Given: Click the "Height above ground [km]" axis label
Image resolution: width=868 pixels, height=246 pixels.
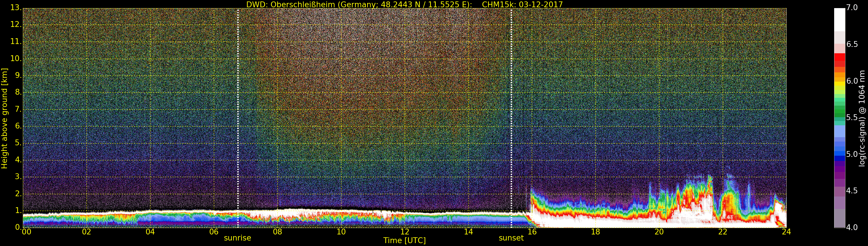Looking at the screenshot, I should (4, 118).
